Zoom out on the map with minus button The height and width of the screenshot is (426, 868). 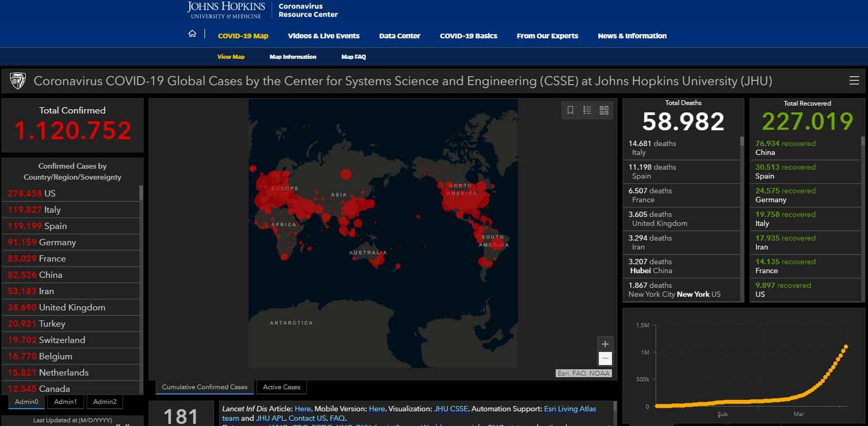tap(605, 359)
